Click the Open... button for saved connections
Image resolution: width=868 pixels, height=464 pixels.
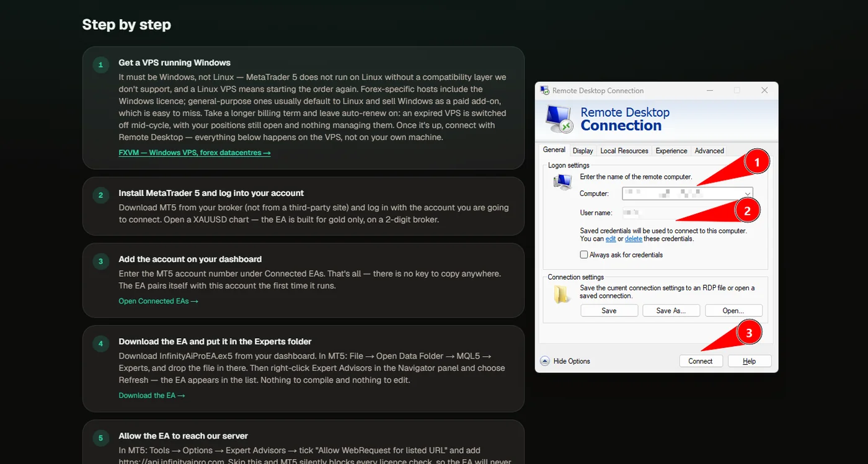coord(733,311)
